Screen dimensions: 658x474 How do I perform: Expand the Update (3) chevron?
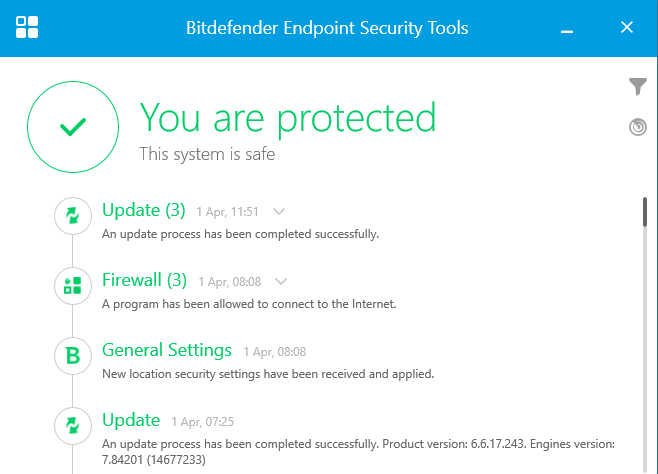[279, 211]
